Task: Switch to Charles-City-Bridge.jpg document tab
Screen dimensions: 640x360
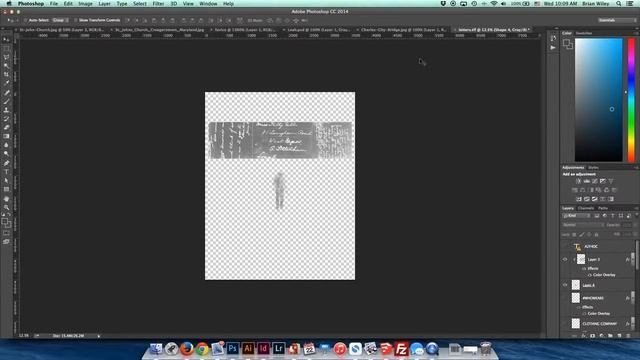Action: pos(403,30)
